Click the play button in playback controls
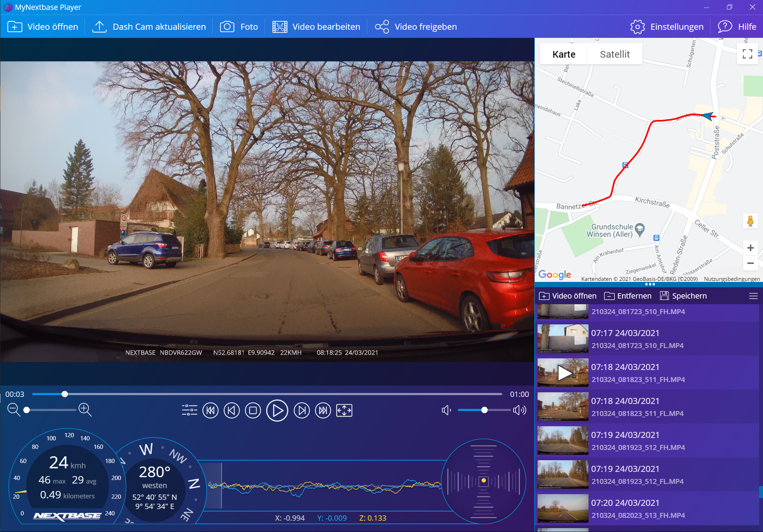Viewport: 763px width, 532px height. 277,410
